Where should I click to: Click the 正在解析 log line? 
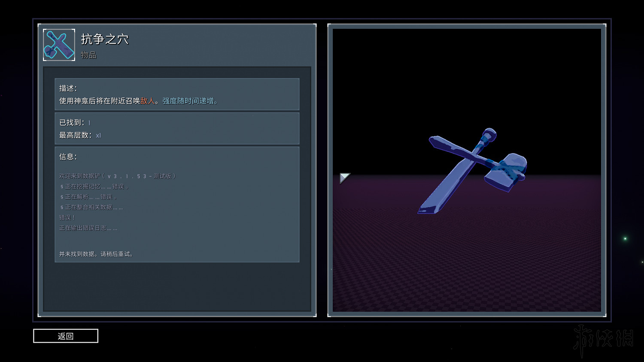click(x=88, y=197)
